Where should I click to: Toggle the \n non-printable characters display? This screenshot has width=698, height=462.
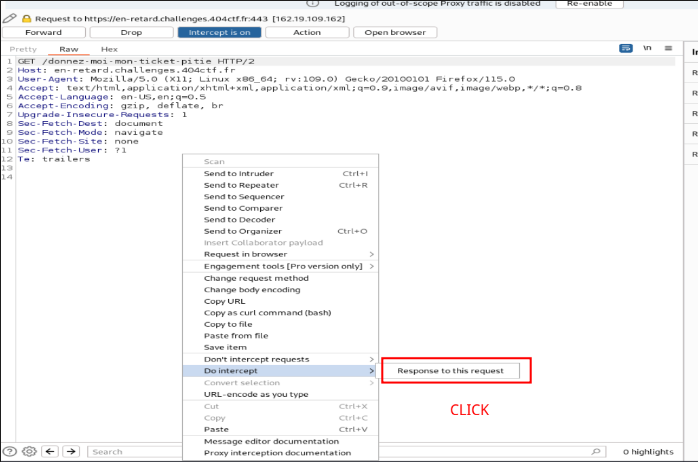pyautogui.click(x=647, y=48)
